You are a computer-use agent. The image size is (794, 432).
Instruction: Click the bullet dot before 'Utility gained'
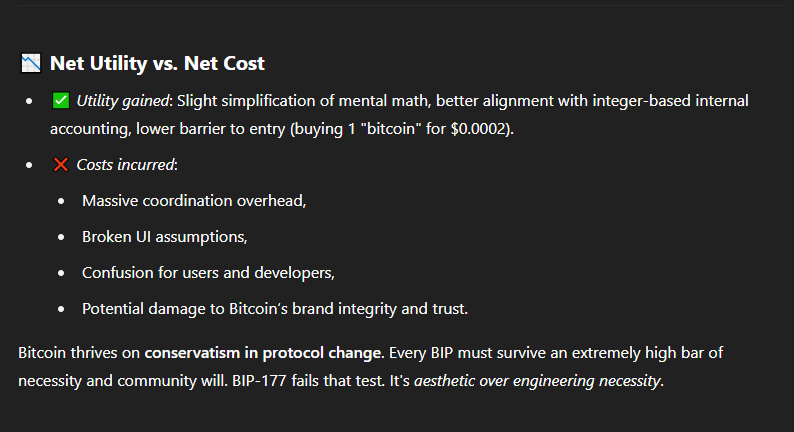point(29,101)
